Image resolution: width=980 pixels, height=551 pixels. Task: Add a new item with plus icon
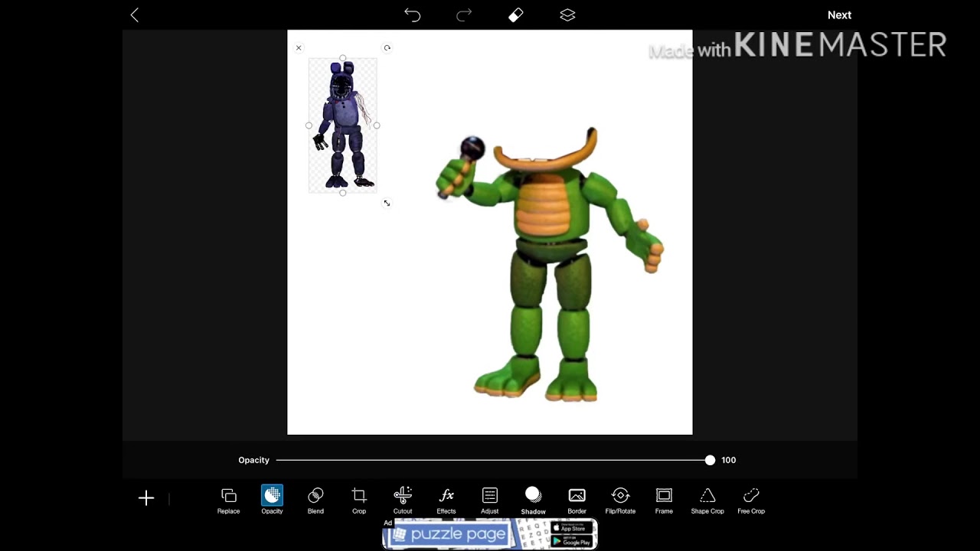point(146,498)
